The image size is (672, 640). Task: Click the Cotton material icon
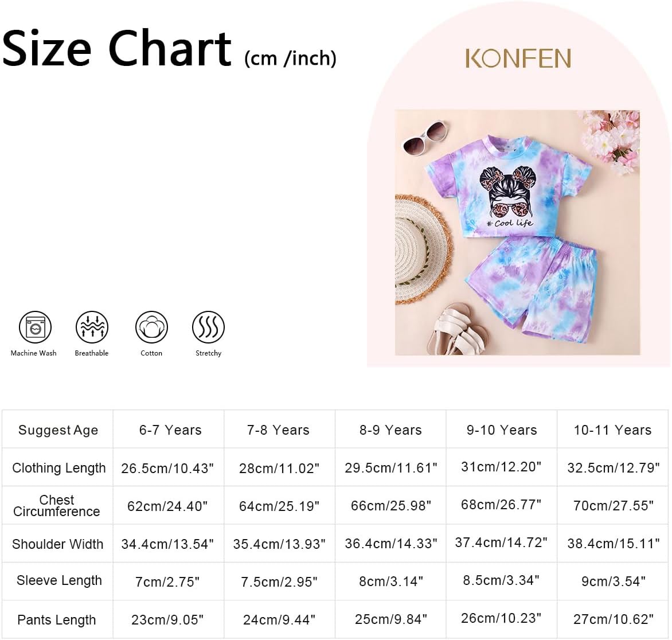(151, 328)
